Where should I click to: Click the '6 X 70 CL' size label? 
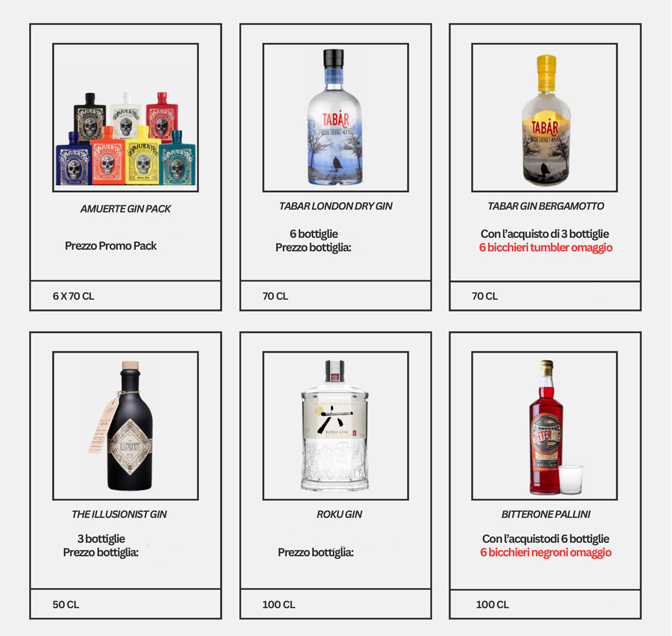(x=73, y=296)
